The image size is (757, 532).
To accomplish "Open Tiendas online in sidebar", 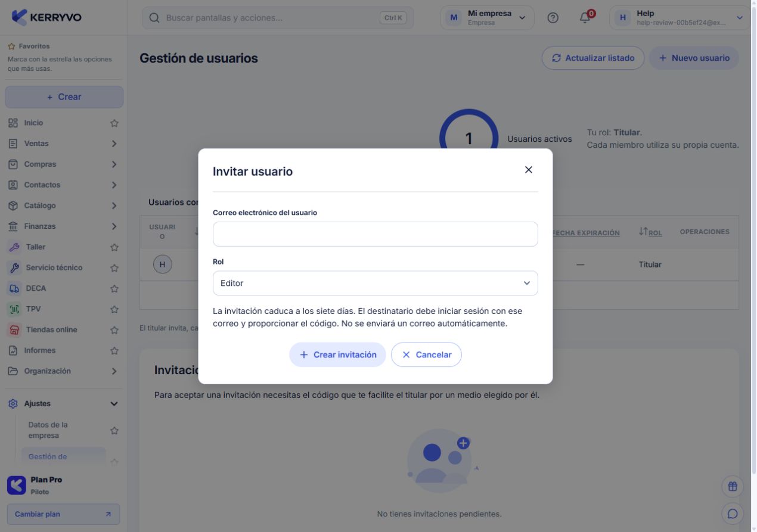I will tap(51, 329).
